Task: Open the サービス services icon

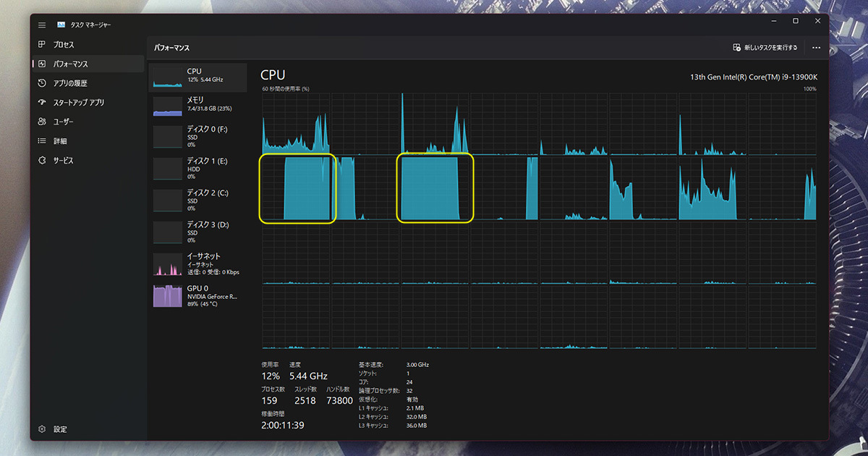Action: (x=42, y=161)
